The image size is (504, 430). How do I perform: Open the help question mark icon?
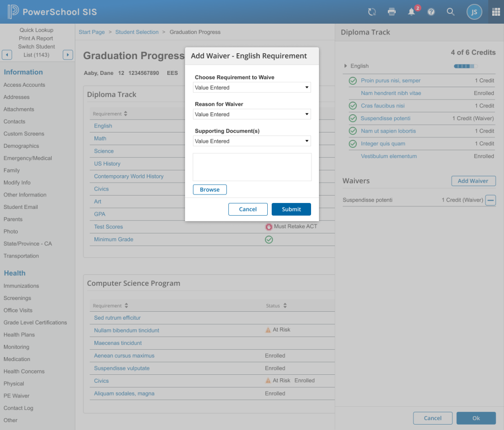431,12
